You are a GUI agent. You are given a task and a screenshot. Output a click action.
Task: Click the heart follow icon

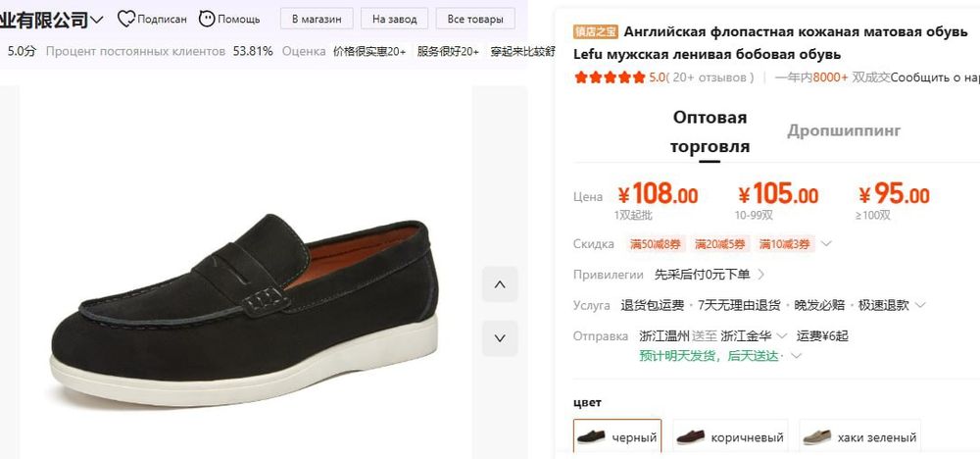[126, 19]
